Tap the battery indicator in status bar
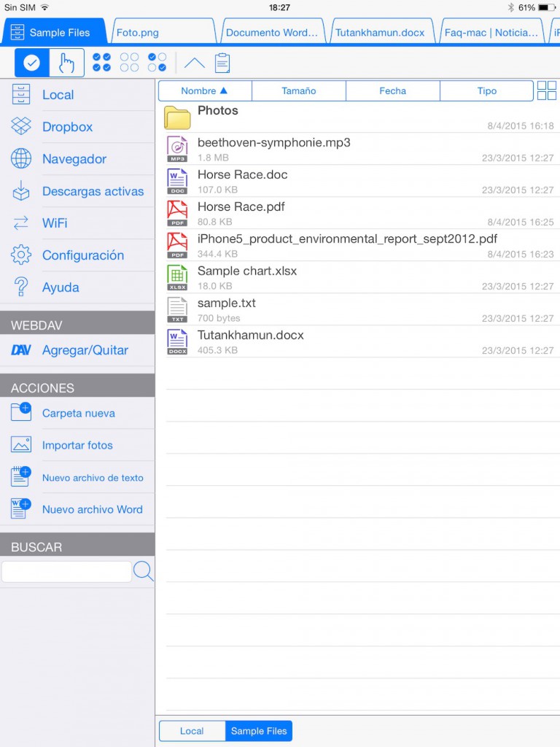The height and width of the screenshot is (747, 560). click(x=546, y=7)
